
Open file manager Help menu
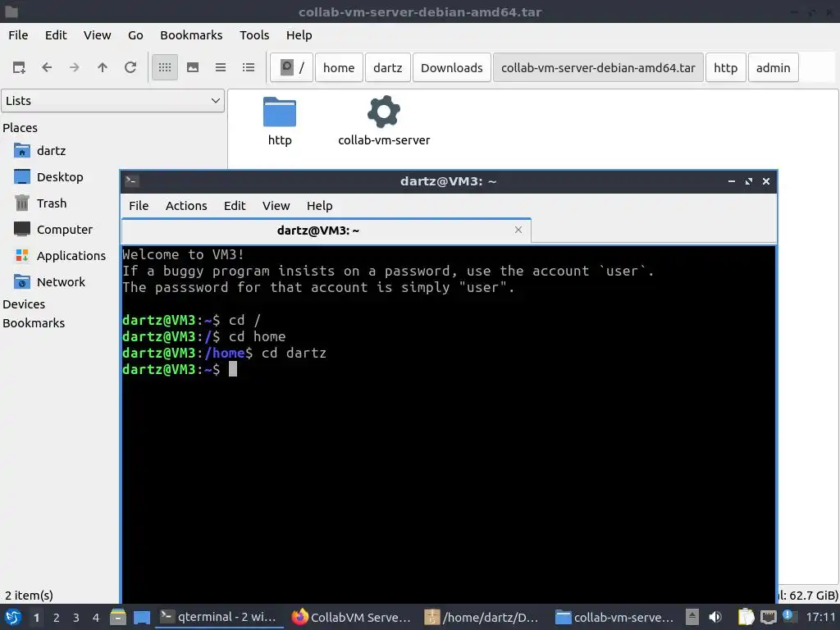pos(299,35)
